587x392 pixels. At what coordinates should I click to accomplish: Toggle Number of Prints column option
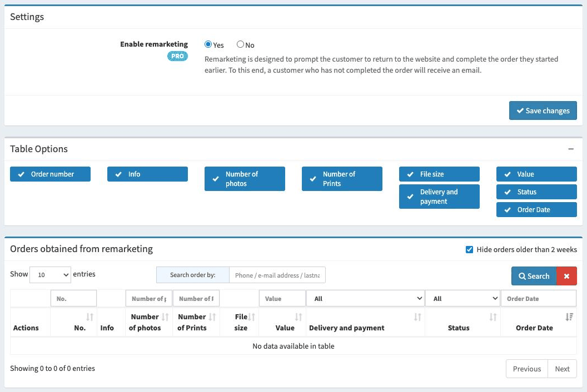(x=342, y=179)
